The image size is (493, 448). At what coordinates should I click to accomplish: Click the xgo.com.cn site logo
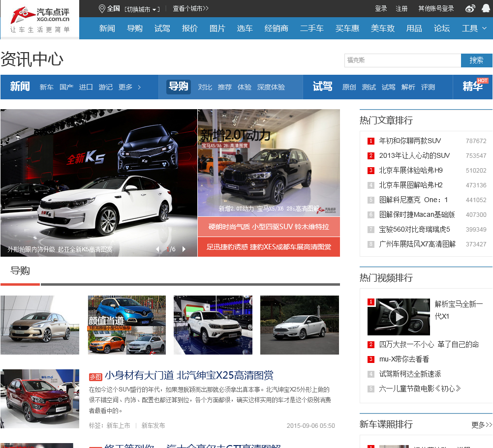(40, 19)
